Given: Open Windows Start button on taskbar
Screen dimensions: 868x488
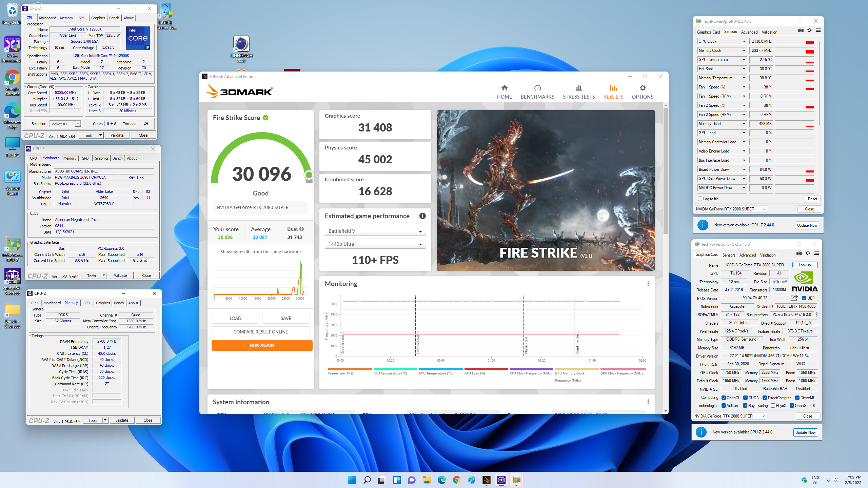Looking at the screenshot, I should point(352,480).
